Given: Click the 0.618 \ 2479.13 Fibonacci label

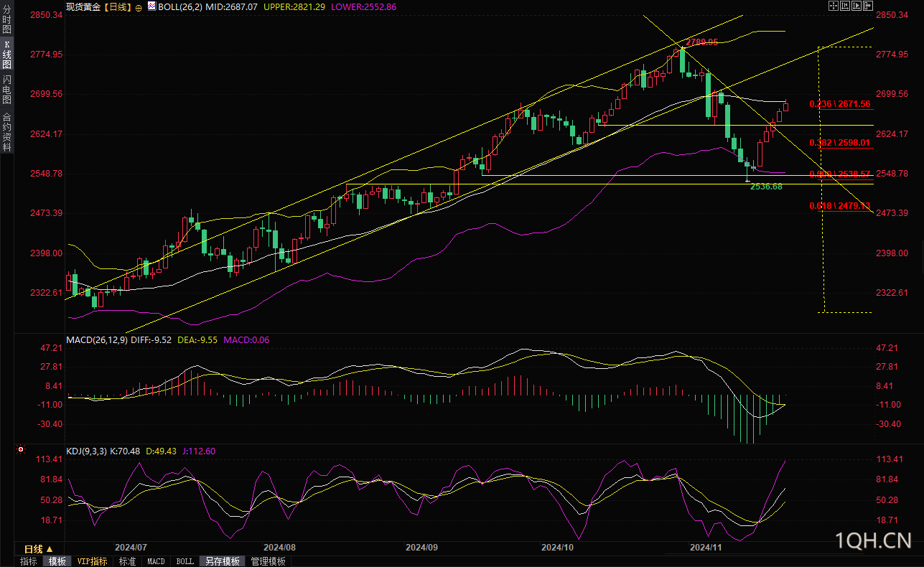Looking at the screenshot, I should [x=840, y=206].
